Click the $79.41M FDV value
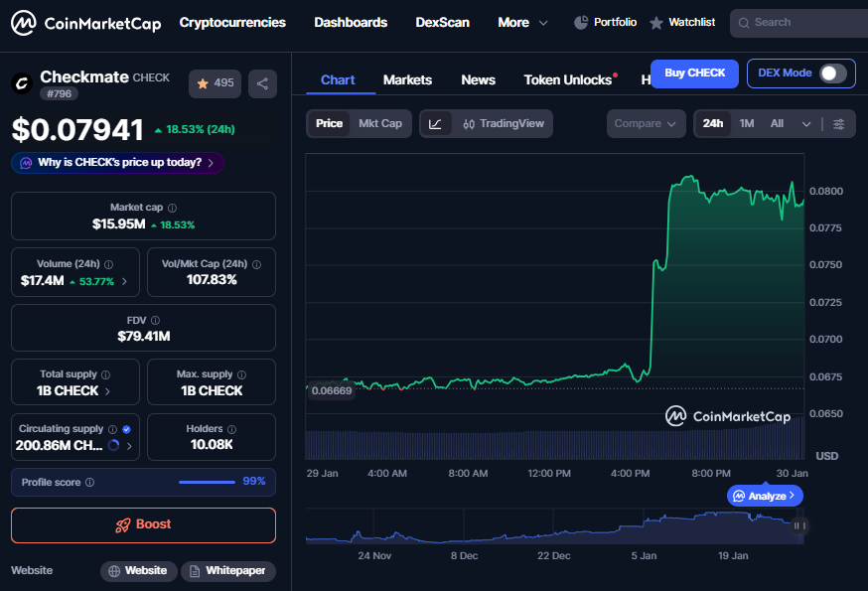This screenshot has height=591, width=868. [143, 336]
